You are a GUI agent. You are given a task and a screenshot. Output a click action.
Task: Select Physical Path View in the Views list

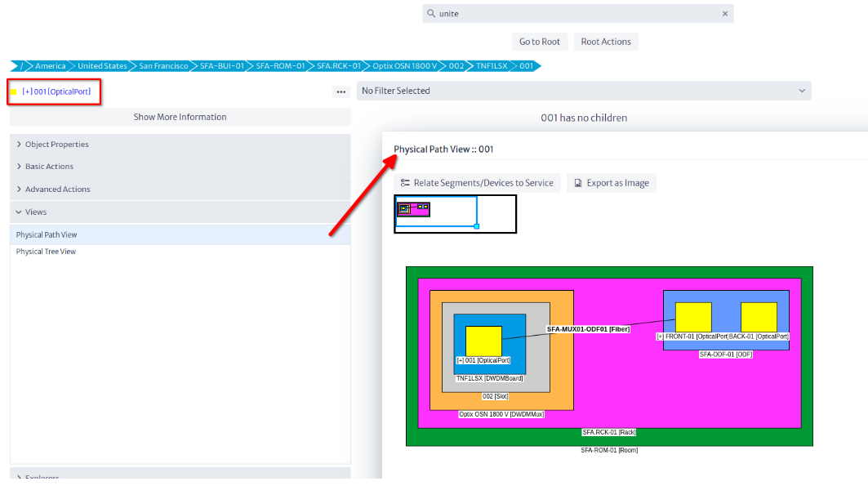click(x=47, y=235)
